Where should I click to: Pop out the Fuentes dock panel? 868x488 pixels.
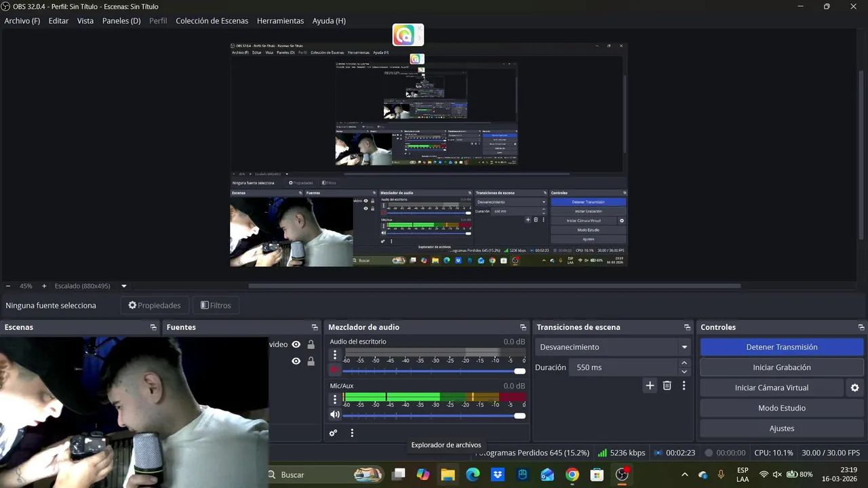click(315, 327)
